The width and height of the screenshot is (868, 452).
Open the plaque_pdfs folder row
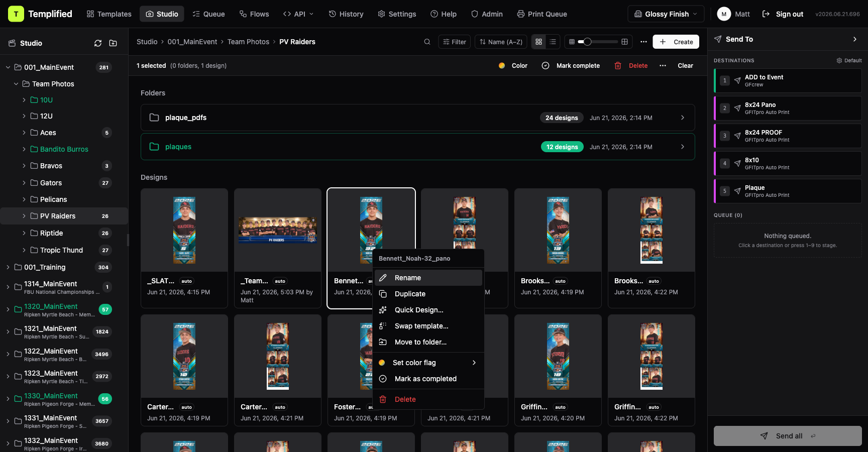pyautogui.click(x=418, y=118)
